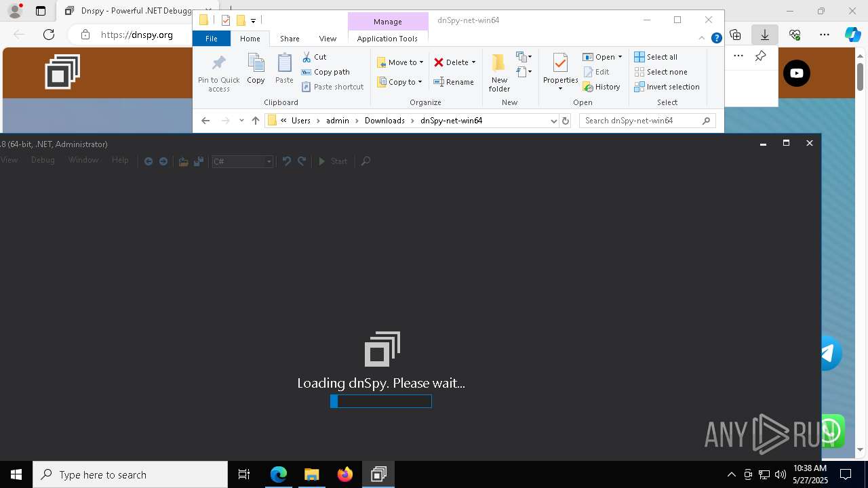
Task: Click Edit in Open group
Action: 596,72
